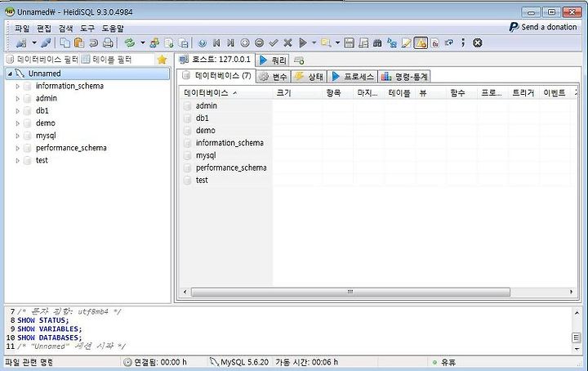Click the first row navigation icon
Image resolution: width=588 pixels, height=371 pixels.
[x=216, y=42]
